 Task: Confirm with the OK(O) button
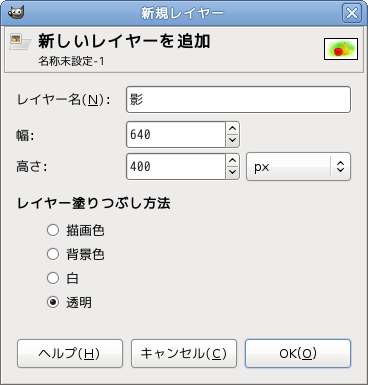coord(298,354)
